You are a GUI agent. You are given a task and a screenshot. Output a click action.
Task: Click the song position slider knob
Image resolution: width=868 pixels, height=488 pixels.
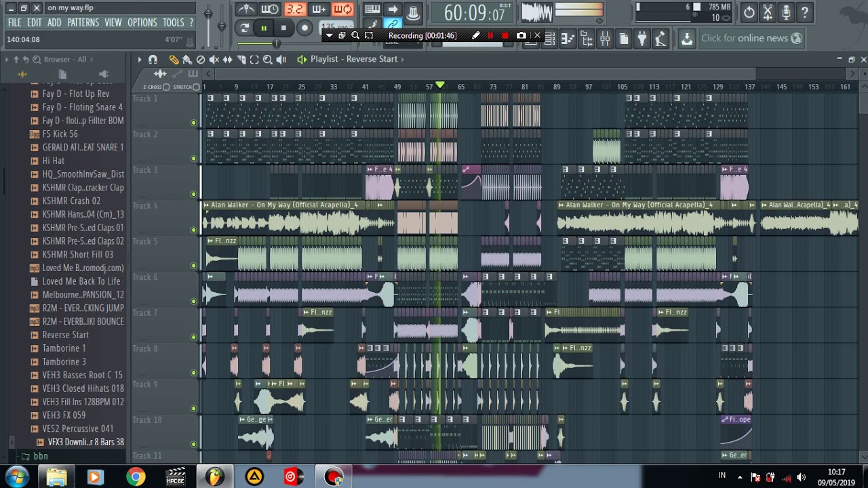coord(276,43)
